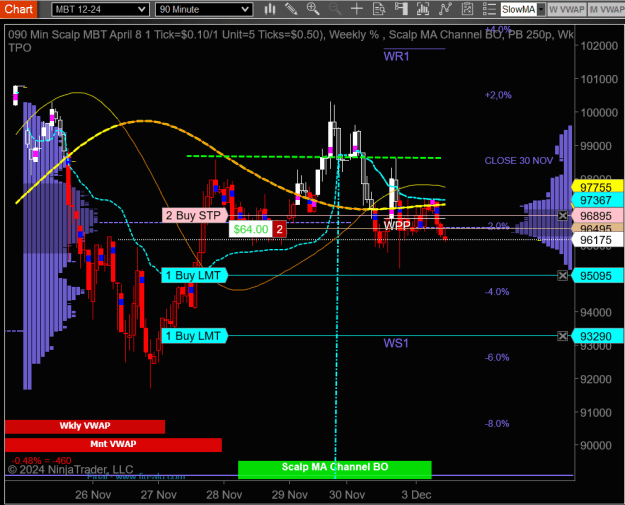Click the 3 Dec date axis label

point(416,495)
